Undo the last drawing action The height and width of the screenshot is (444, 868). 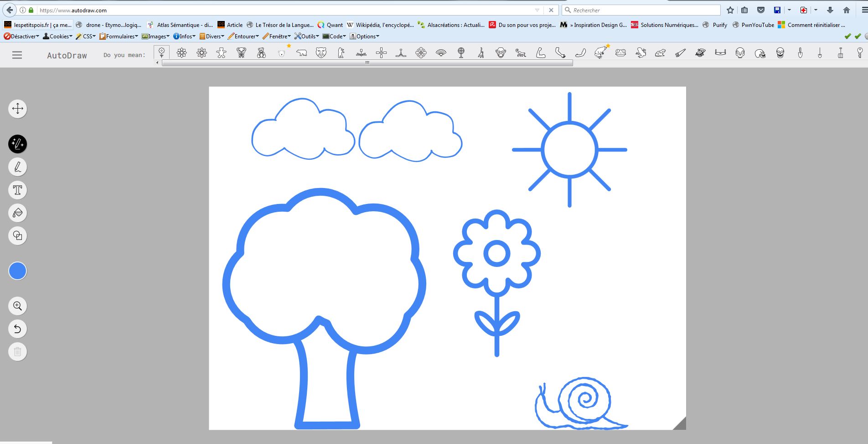tap(18, 329)
